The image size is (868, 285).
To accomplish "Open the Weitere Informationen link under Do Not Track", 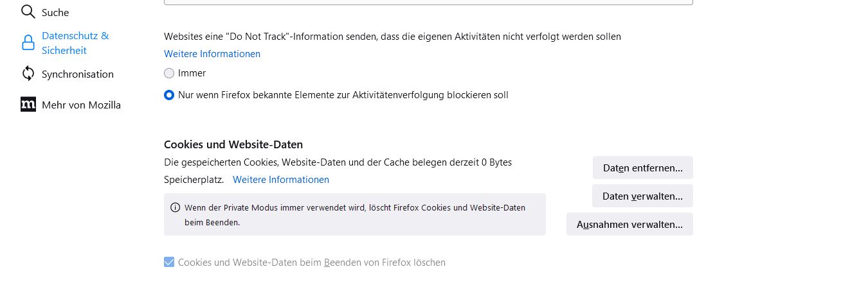I will (212, 54).
